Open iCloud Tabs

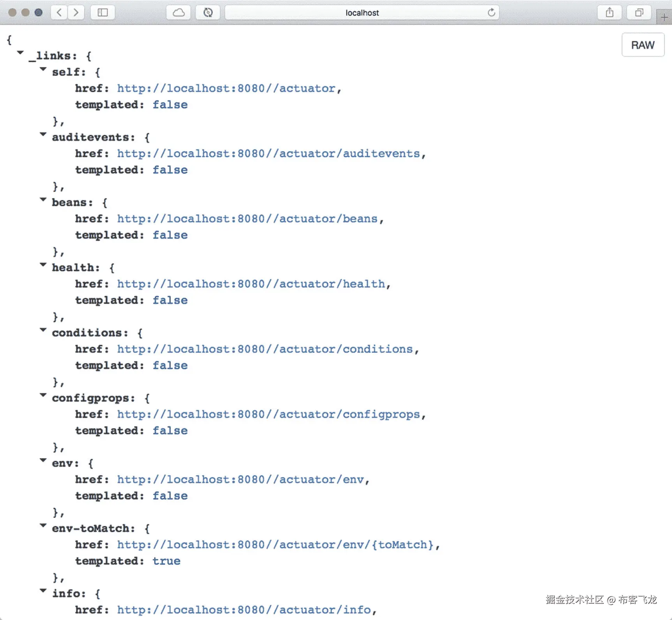point(178,12)
